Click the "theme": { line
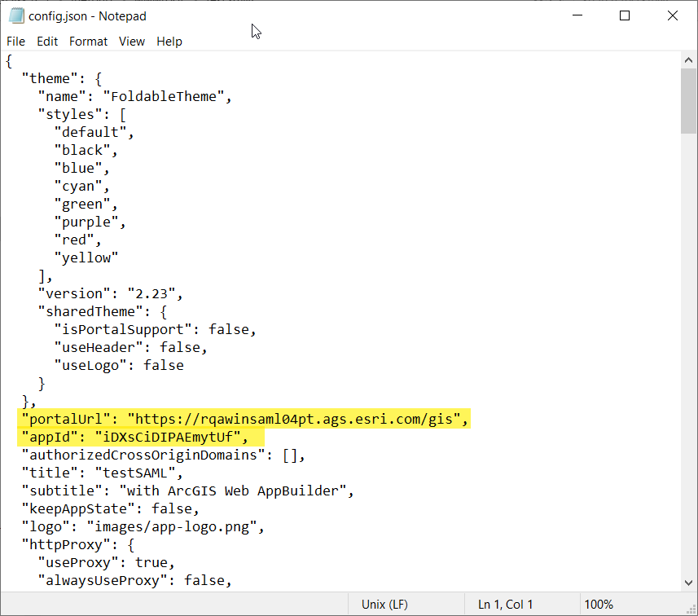Image resolution: width=698 pixels, height=616 pixels. pyautogui.click(x=62, y=79)
